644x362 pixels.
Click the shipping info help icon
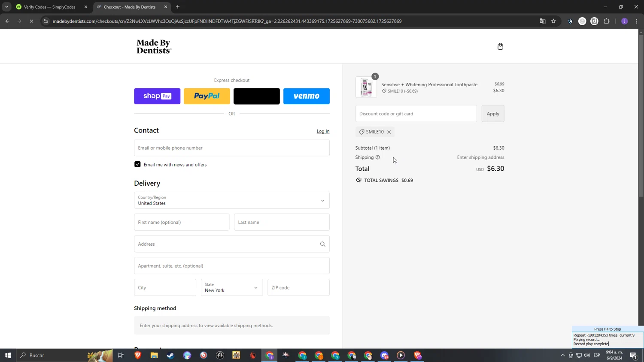point(378,157)
